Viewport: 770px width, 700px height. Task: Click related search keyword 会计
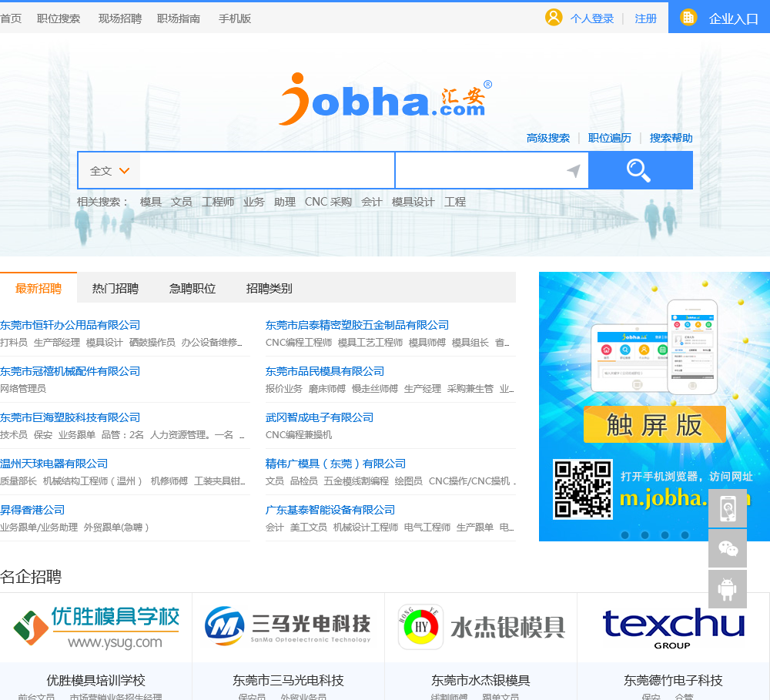[372, 202]
